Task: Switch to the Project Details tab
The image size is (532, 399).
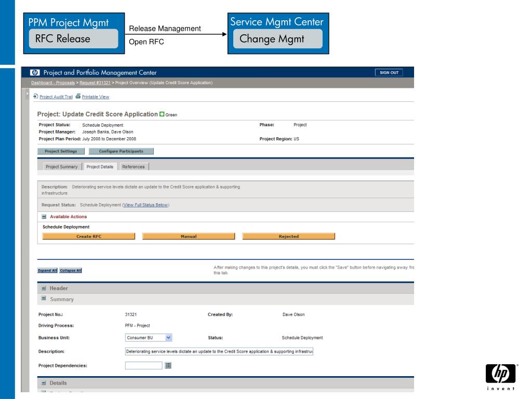Action: 100,167
